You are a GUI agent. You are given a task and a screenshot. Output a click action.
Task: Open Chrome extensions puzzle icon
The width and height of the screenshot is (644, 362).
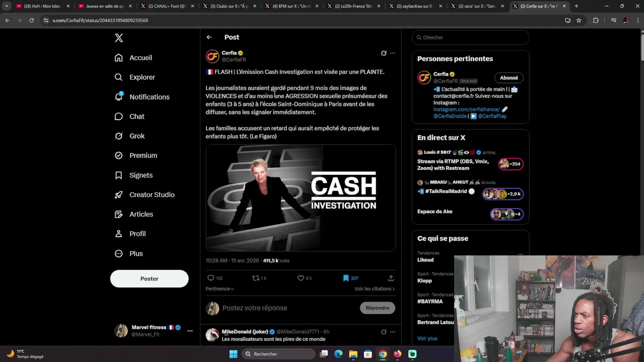(x=596, y=20)
